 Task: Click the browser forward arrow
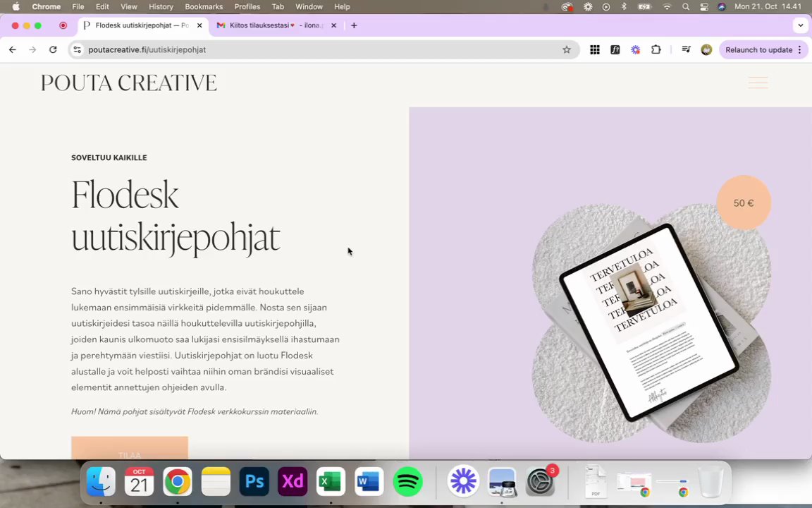click(32, 50)
